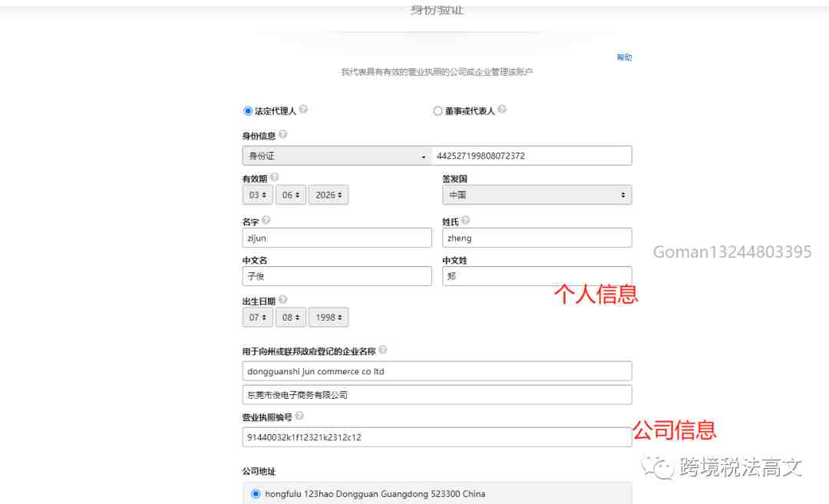Click help icon beside 有效期 label
Screen dimensions: 829x504
tap(274, 177)
